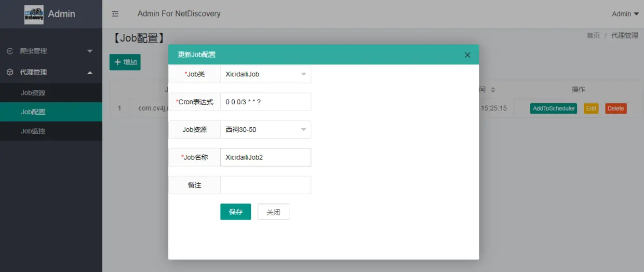Click the 保存 button
The image size is (644, 272).
tap(236, 212)
